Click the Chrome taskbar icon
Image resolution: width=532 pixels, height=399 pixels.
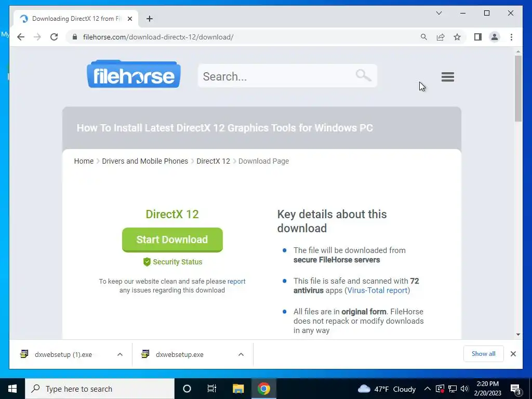tap(263, 389)
